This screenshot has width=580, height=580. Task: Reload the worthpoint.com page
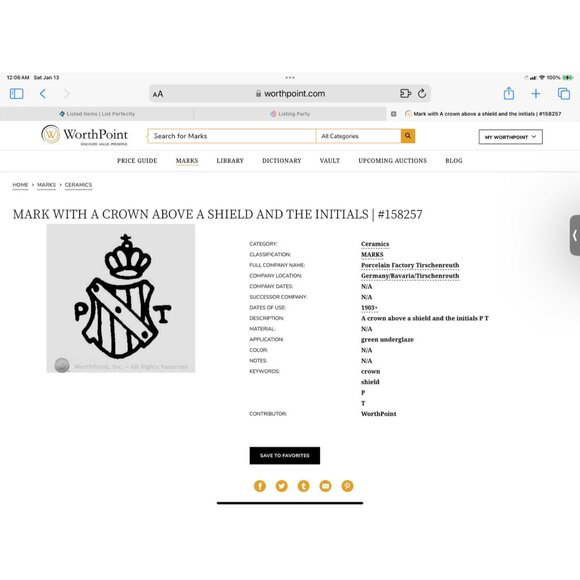pos(422,94)
